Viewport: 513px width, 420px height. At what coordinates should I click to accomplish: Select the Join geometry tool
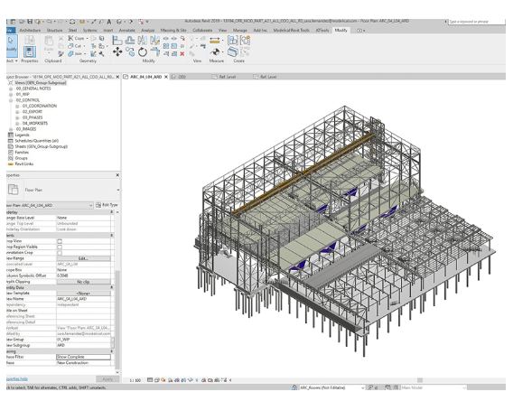76,53
